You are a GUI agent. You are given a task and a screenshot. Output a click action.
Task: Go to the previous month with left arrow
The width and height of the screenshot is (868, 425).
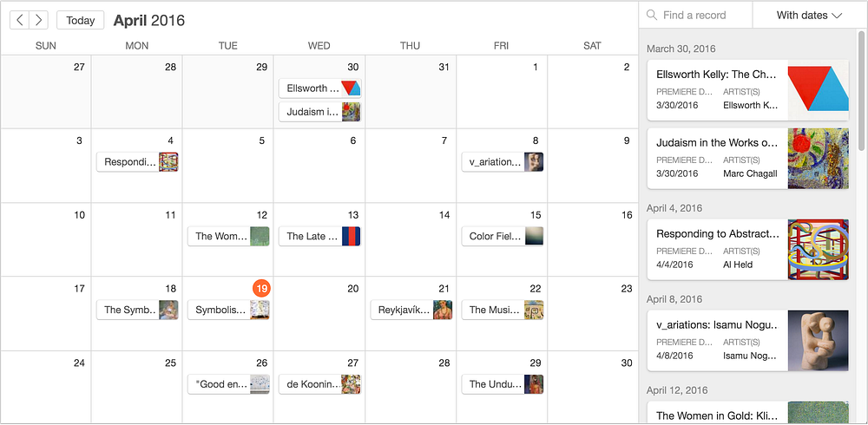tap(20, 21)
